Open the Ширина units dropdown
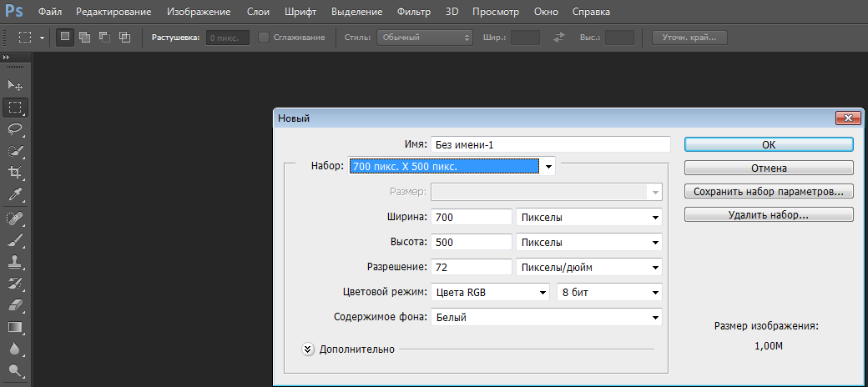 coord(589,218)
